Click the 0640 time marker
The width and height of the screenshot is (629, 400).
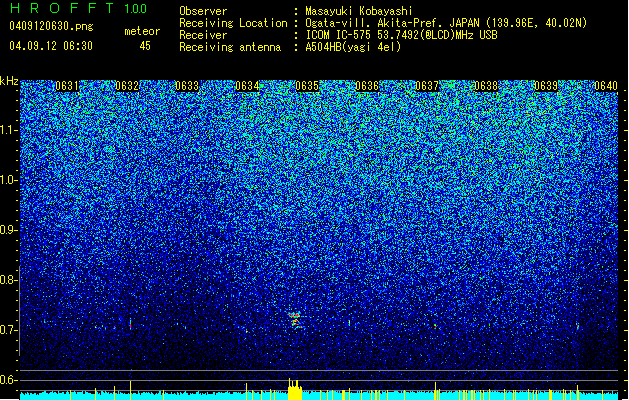click(x=606, y=86)
